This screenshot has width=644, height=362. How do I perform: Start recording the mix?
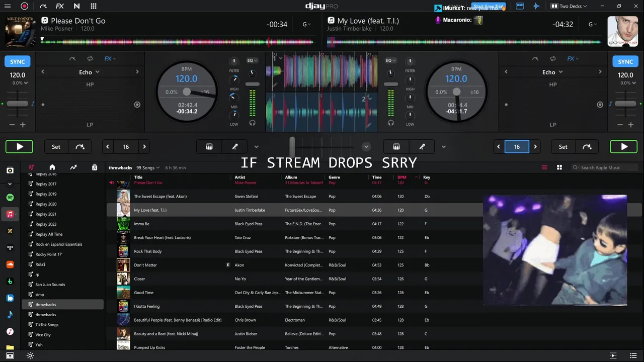(24, 6)
